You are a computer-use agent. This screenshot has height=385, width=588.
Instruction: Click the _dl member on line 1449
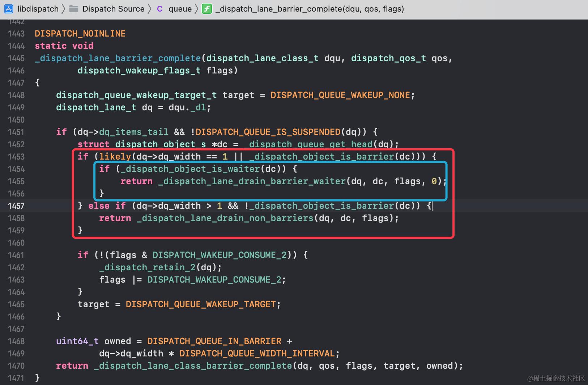click(198, 107)
